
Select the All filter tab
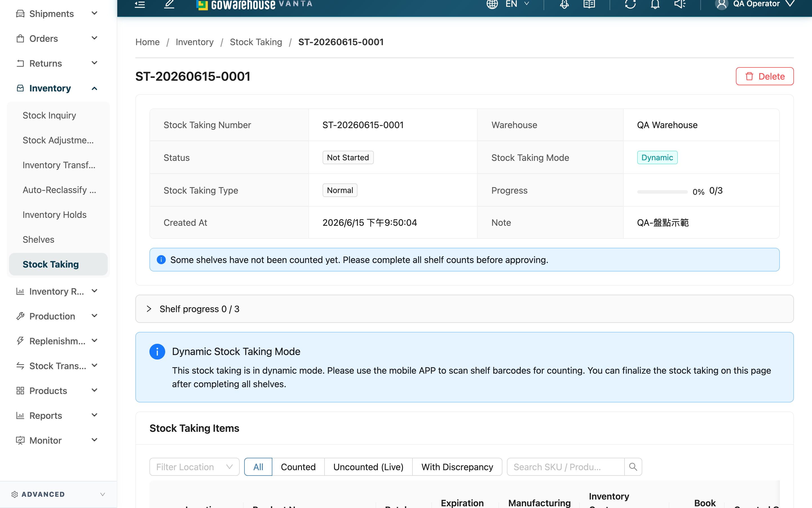(258, 467)
